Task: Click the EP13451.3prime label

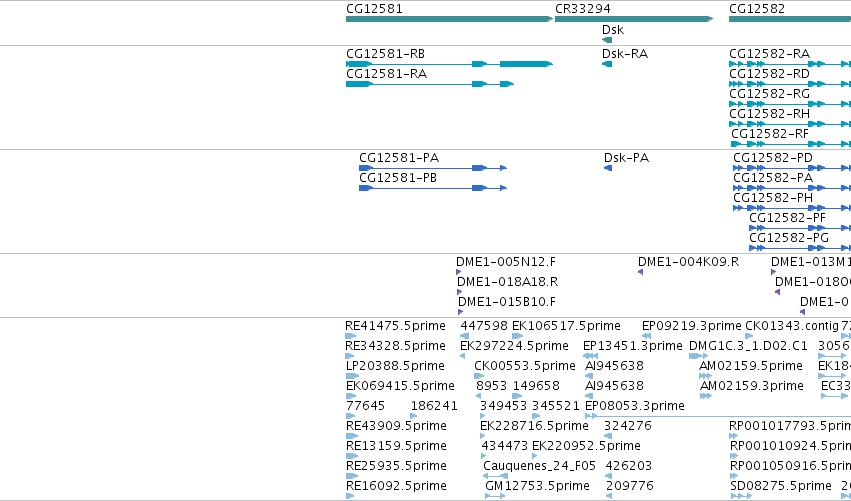Action: pos(632,346)
